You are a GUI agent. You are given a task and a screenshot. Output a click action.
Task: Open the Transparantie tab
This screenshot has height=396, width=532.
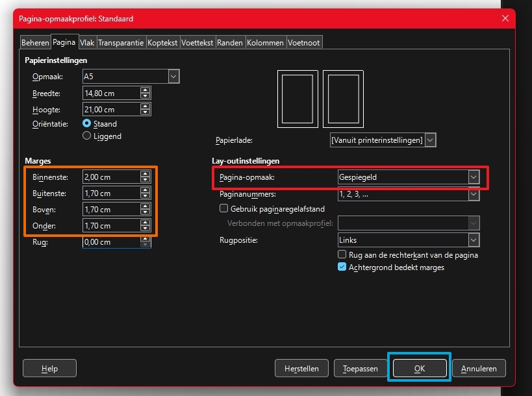click(121, 43)
